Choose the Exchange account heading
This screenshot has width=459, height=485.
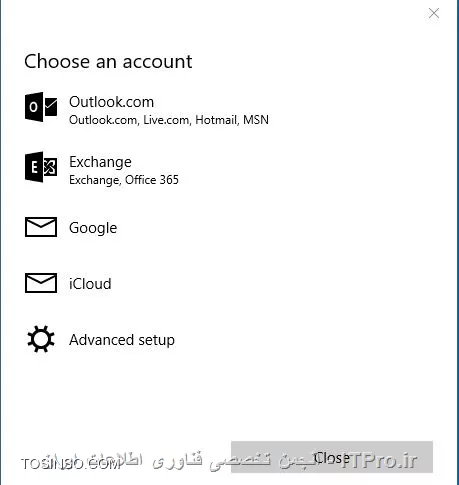pyautogui.click(x=100, y=162)
